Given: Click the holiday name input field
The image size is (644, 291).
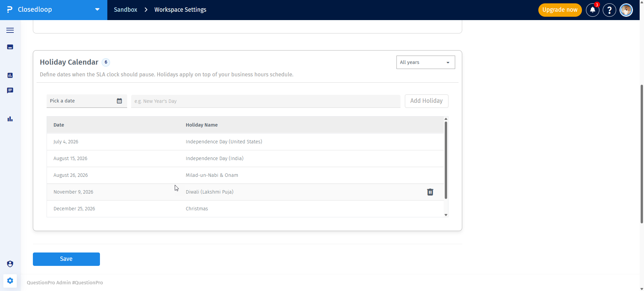Looking at the screenshot, I should [x=266, y=101].
